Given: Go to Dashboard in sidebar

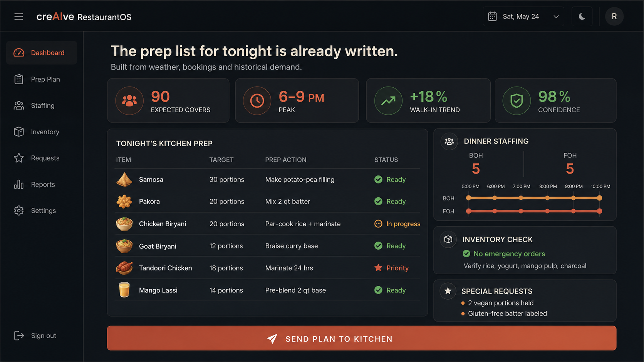Looking at the screenshot, I should click(42, 53).
